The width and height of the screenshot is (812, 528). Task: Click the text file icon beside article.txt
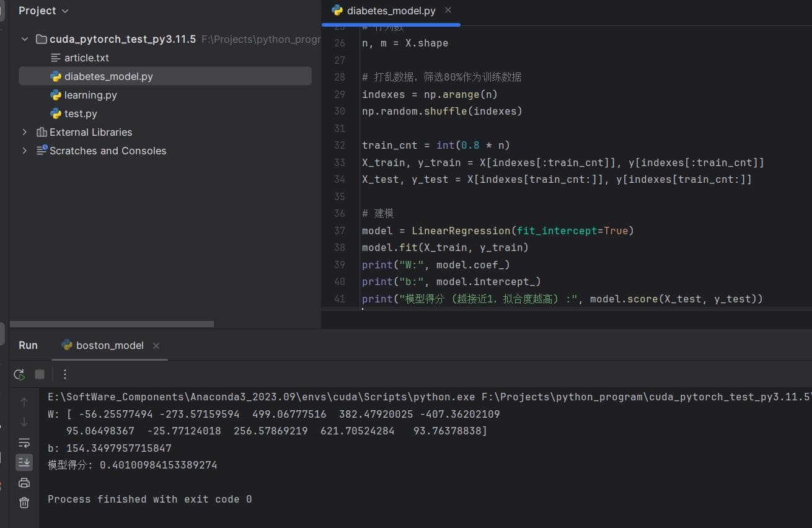point(56,58)
